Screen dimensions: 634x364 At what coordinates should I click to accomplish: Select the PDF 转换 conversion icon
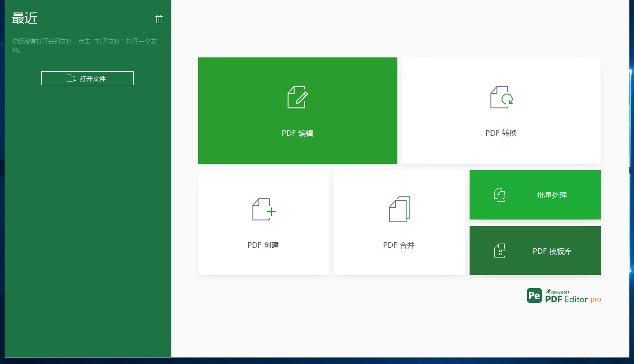[501, 98]
